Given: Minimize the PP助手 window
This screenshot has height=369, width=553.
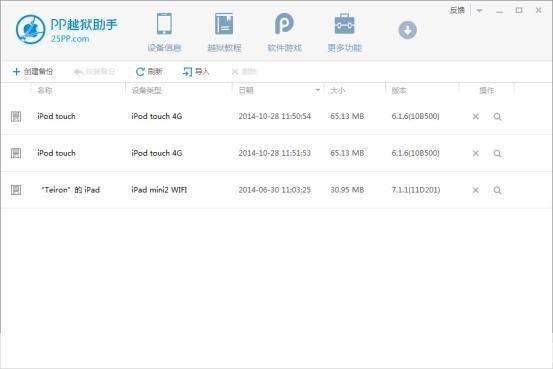Looking at the screenshot, I should [x=499, y=11].
